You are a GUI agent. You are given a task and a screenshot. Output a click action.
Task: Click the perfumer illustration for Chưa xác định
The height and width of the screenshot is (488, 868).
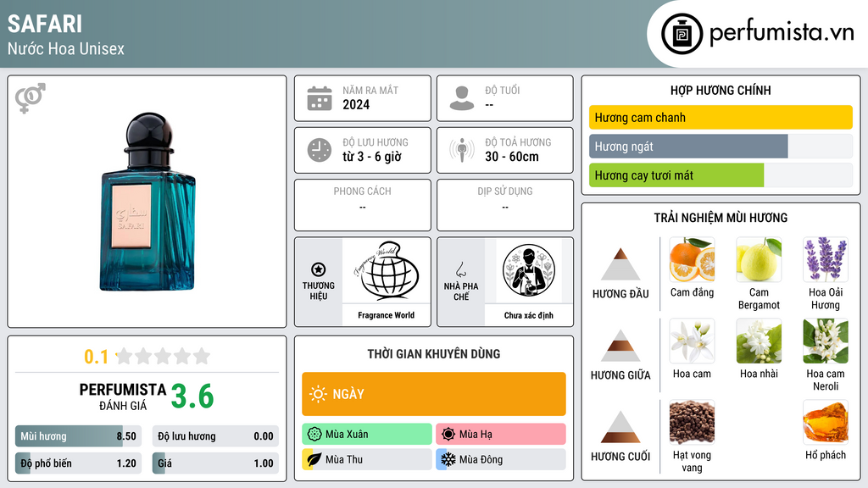(529, 270)
